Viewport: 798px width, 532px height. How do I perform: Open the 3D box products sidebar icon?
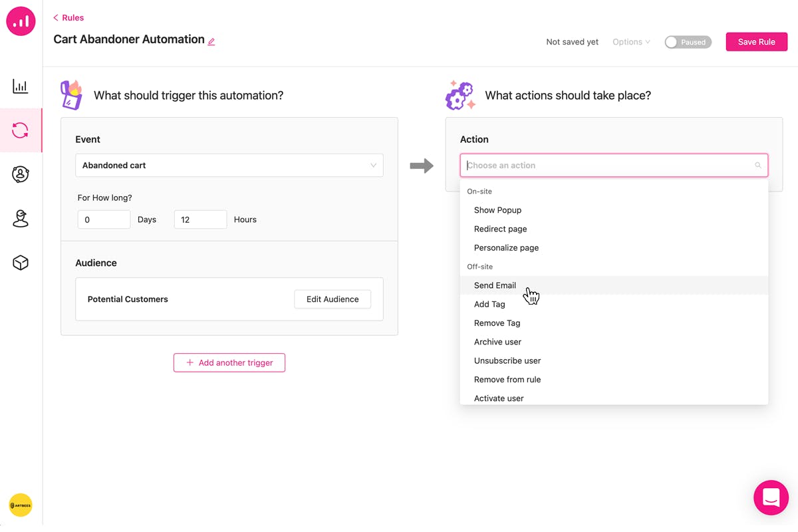click(x=21, y=263)
